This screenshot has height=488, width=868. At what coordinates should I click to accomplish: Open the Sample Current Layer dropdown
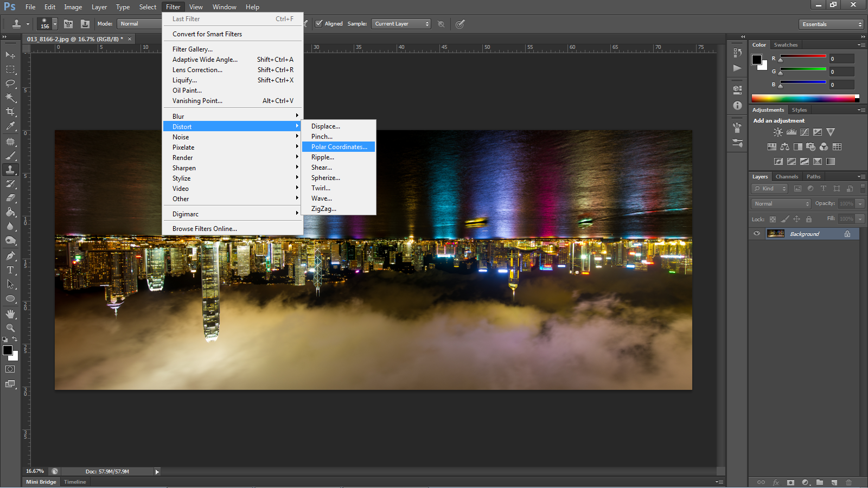401,24
